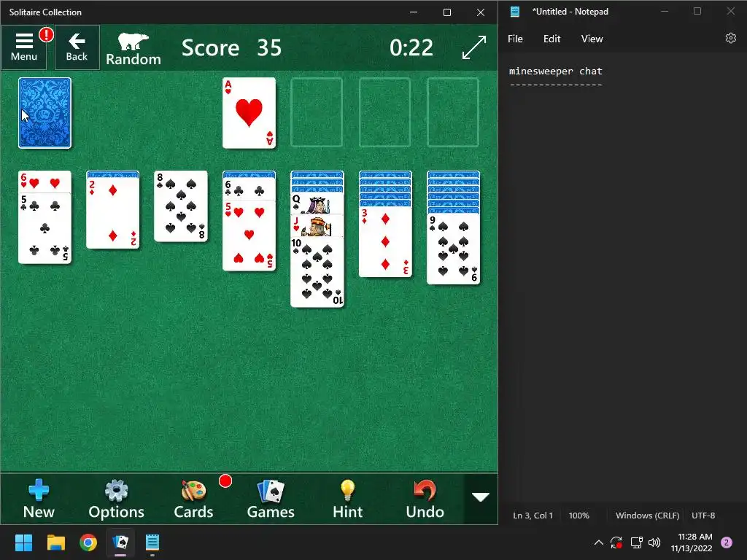Select the 3 of diamonds card
This screenshot has width=747, height=560.
pos(385,242)
